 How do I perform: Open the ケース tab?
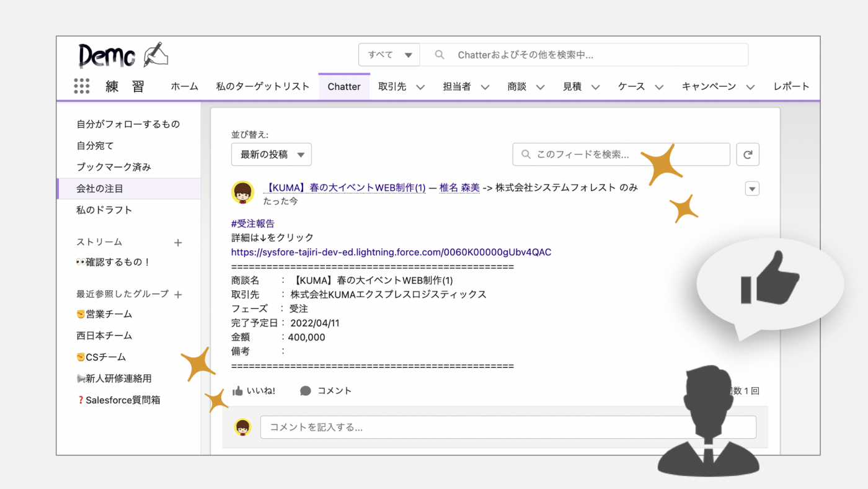(632, 87)
